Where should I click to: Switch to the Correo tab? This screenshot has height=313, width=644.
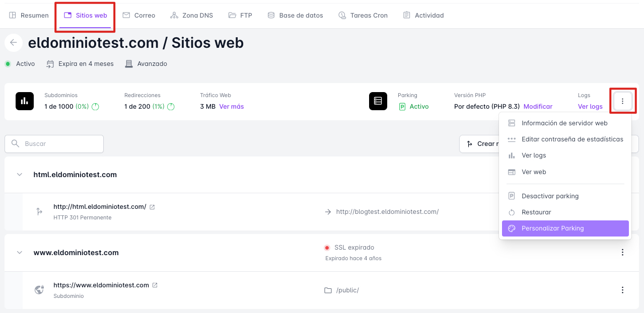[x=139, y=15]
